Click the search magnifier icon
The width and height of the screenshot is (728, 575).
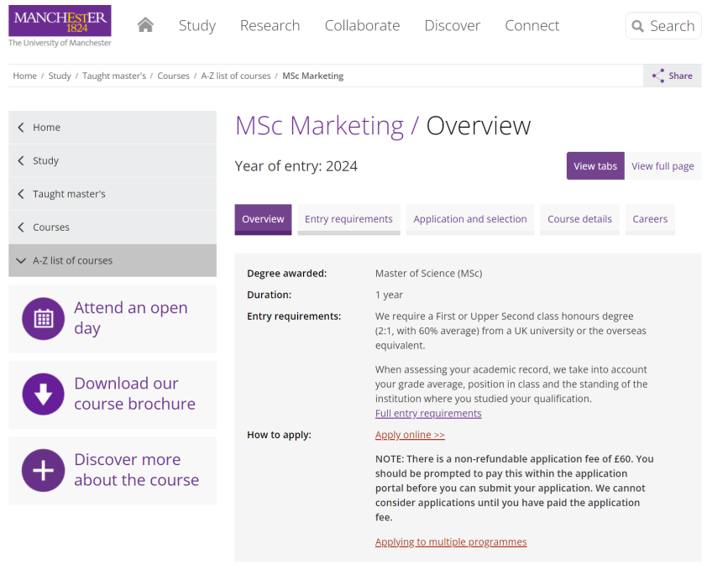pyautogui.click(x=638, y=26)
